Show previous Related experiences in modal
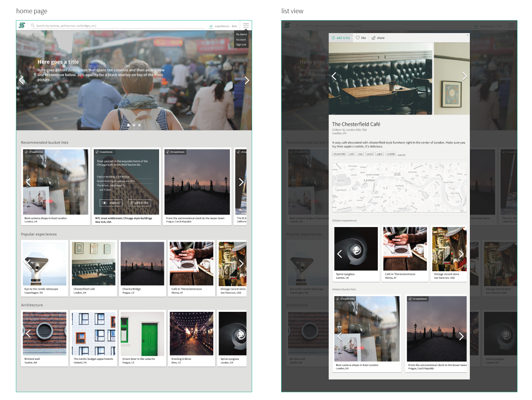Image resolution: width=532 pixels, height=400 pixels. [340, 254]
